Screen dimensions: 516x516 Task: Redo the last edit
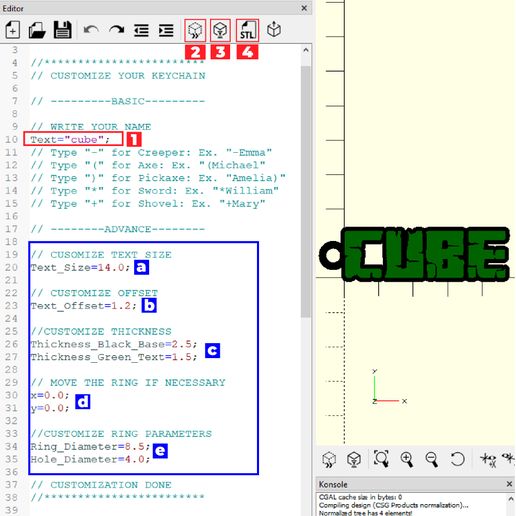tap(117, 30)
